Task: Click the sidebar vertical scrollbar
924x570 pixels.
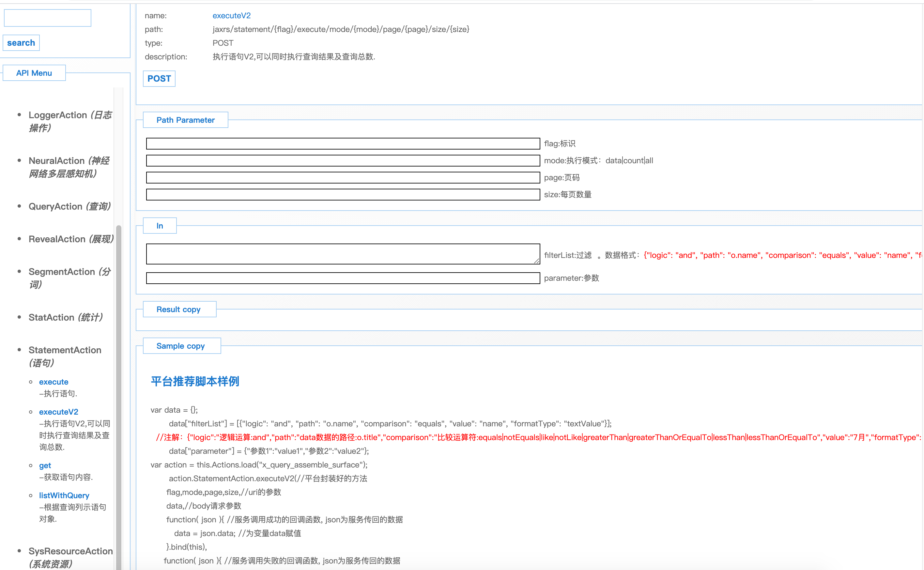Action: pyautogui.click(x=119, y=397)
